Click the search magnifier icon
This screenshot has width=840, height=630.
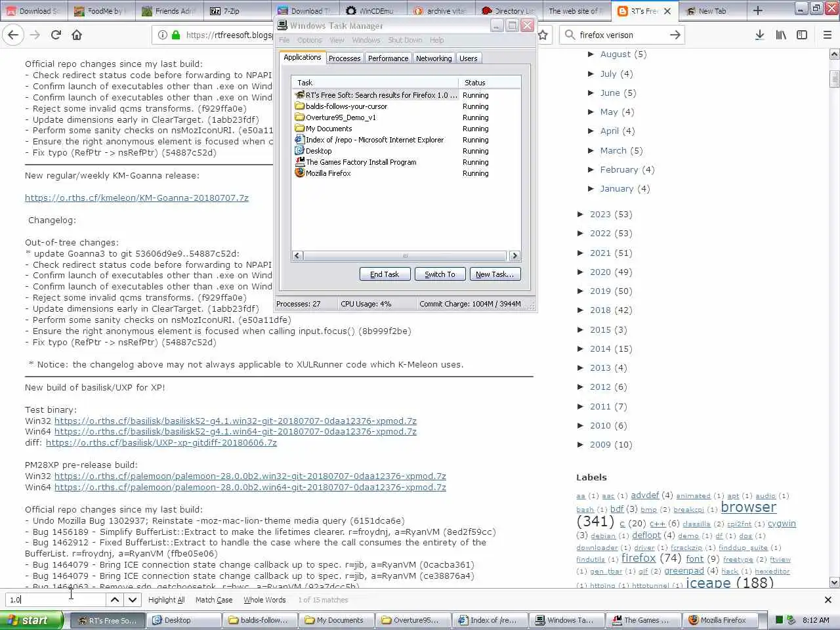click(x=569, y=35)
